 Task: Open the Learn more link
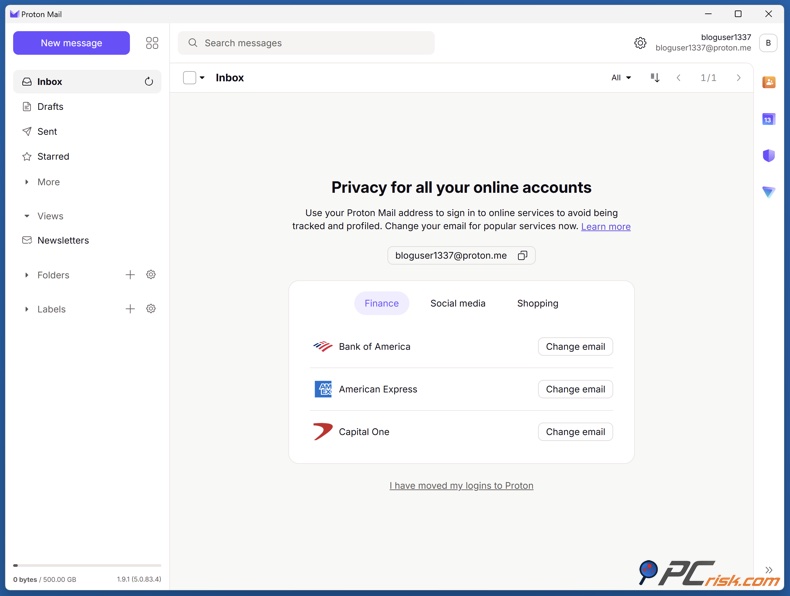pyautogui.click(x=605, y=227)
